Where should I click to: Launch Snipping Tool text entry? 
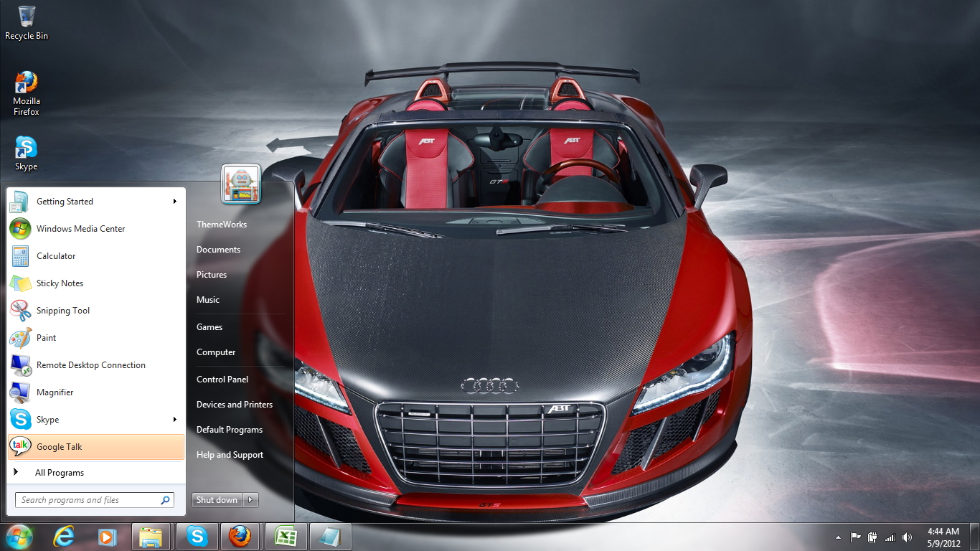63,311
